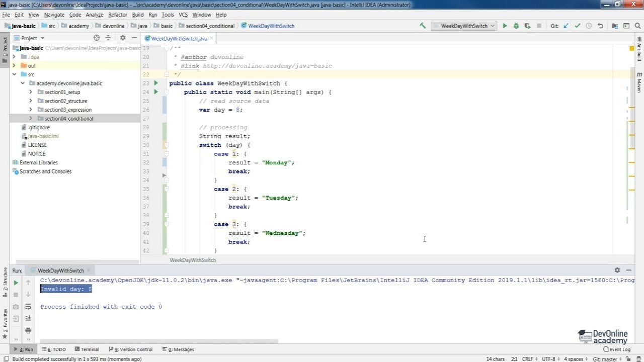Click Git update project arrow icon
The height and width of the screenshot is (362, 644).
566,26
